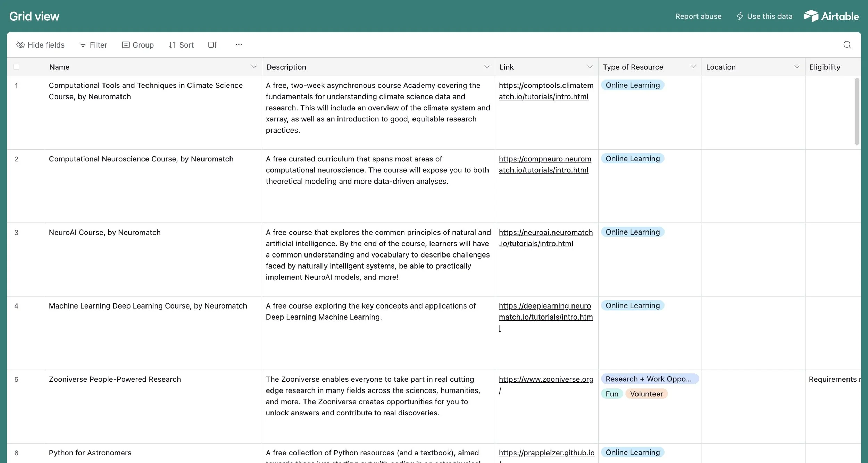
Task: Expand Name column dropdown arrow
Action: tap(253, 67)
